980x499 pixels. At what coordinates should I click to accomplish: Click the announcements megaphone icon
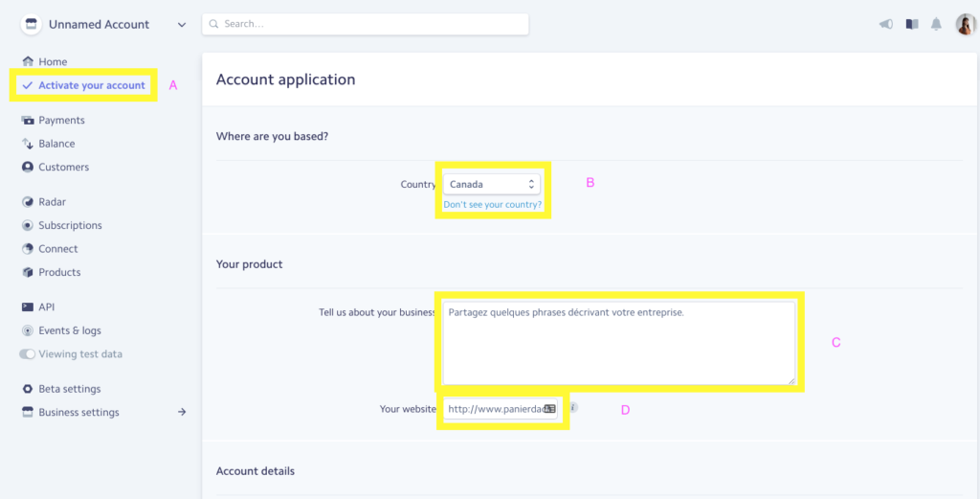(x=885, y=24)
